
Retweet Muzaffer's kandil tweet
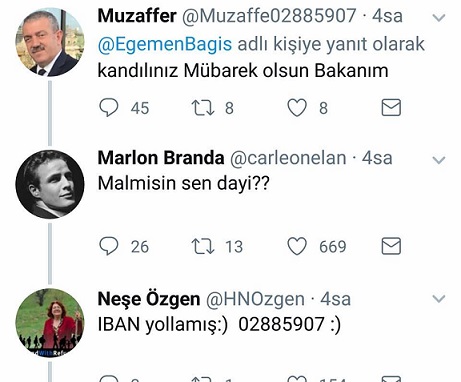coord(203,108)
